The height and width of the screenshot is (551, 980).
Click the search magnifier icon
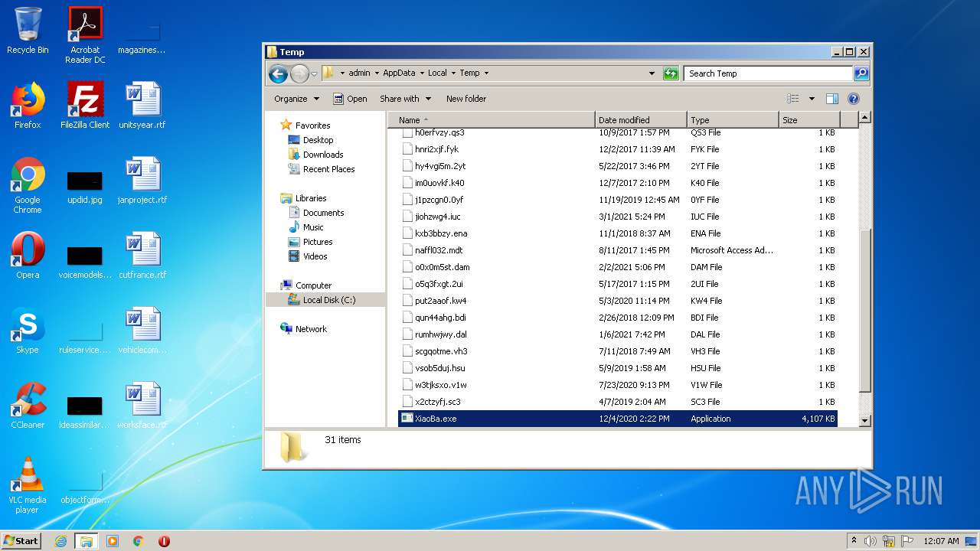pyautogui.click(x=861, y=73)
